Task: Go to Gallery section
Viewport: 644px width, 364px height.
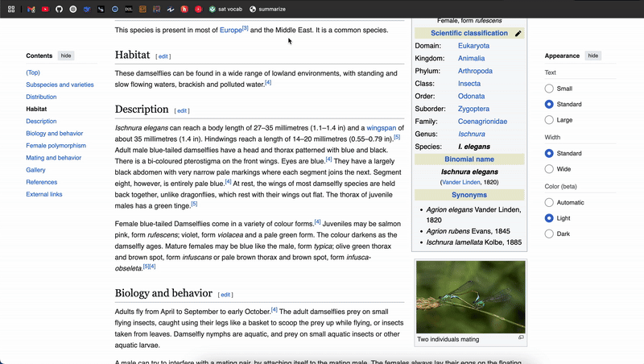Action: click(x=35, y=170)
